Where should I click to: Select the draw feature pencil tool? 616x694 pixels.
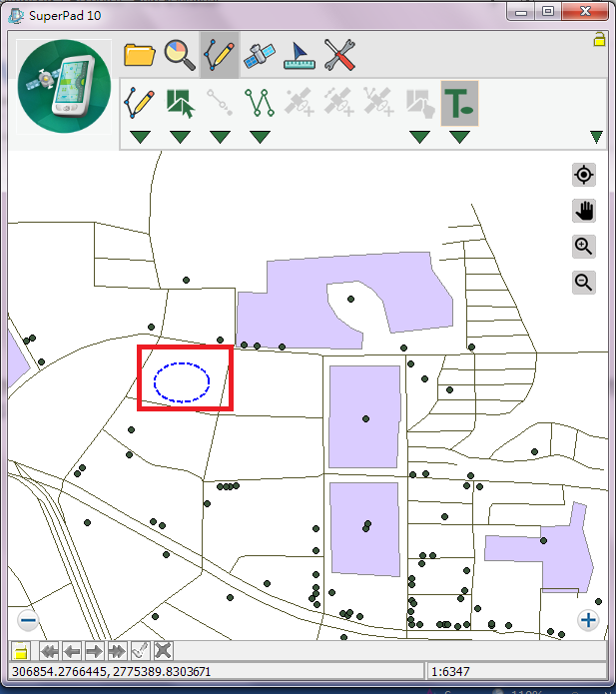pyautogui.click(x=140, y=103)
